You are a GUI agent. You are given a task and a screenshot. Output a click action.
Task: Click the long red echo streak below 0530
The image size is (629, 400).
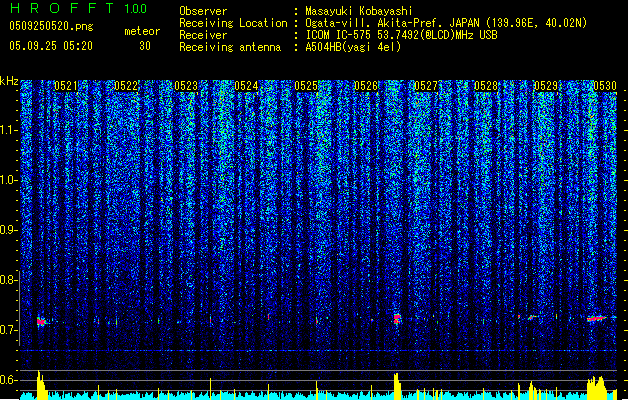coord(597,319)
